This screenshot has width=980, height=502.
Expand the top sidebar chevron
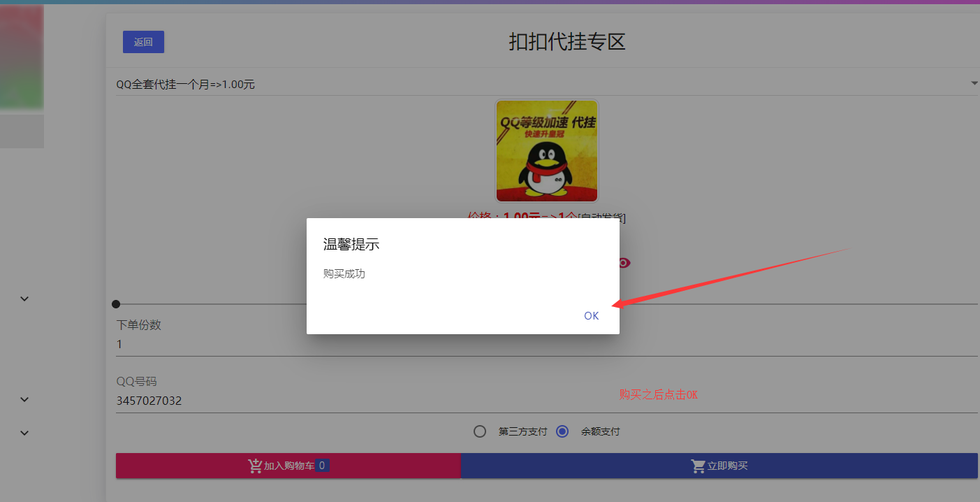tap(24, 299)
